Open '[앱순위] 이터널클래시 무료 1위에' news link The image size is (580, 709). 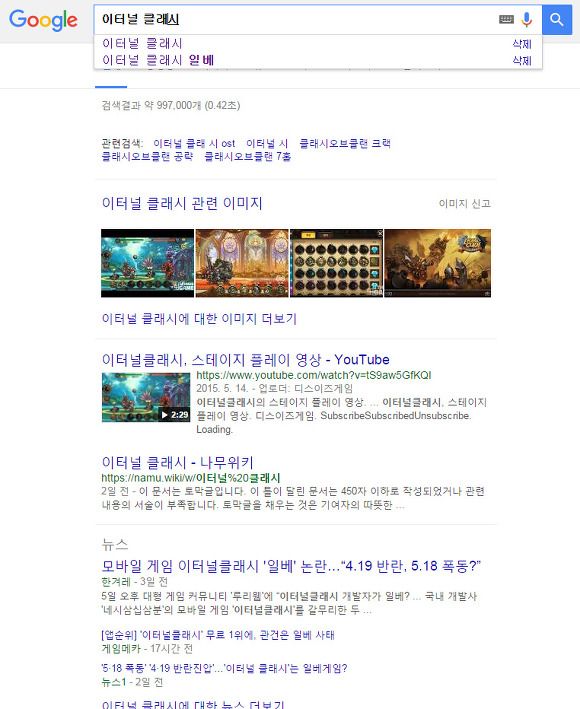[x=218, y=635]
